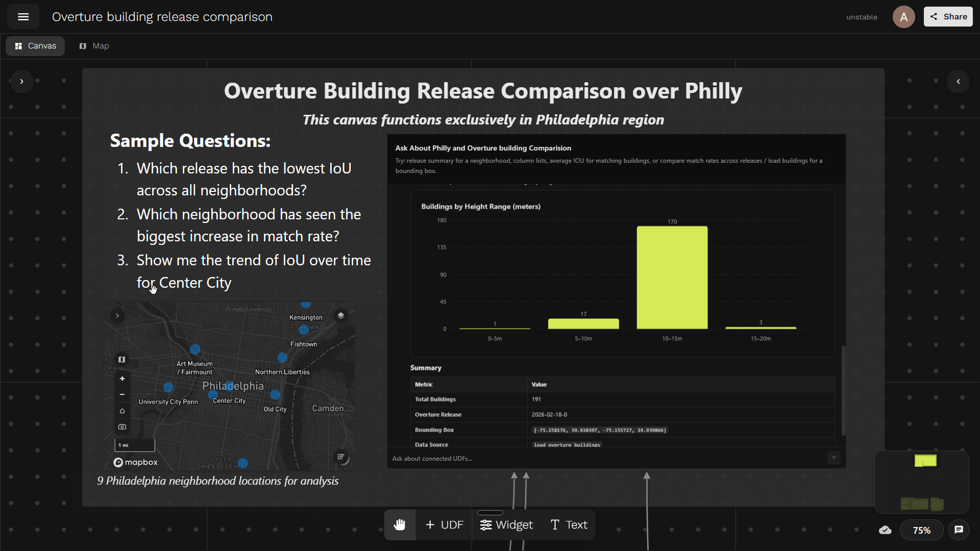Select the hand pan tool
Viewport: 980px width, 551px height.
click(x=400, y=525)
